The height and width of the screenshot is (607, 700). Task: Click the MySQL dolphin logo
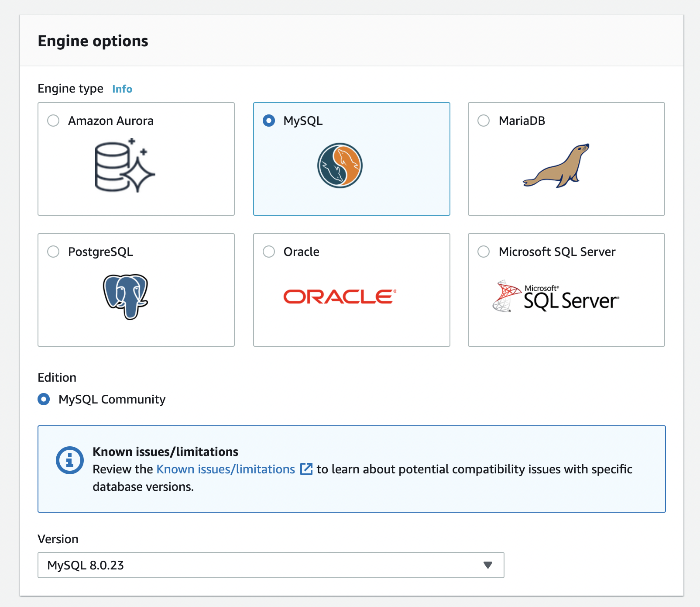pos(340,166)
